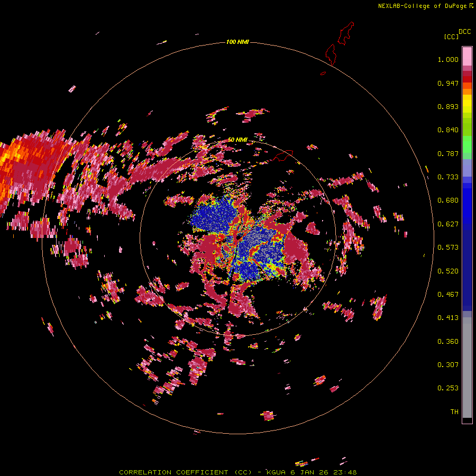Pick the periwinkle color bar segment

[467, 168]
